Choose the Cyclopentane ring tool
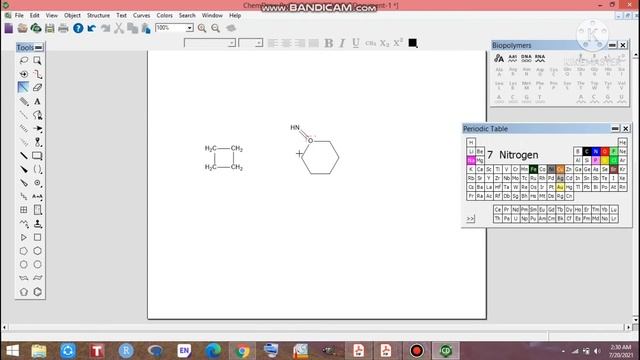This screenshot has height=360, width=640. [x=24, y=251]
